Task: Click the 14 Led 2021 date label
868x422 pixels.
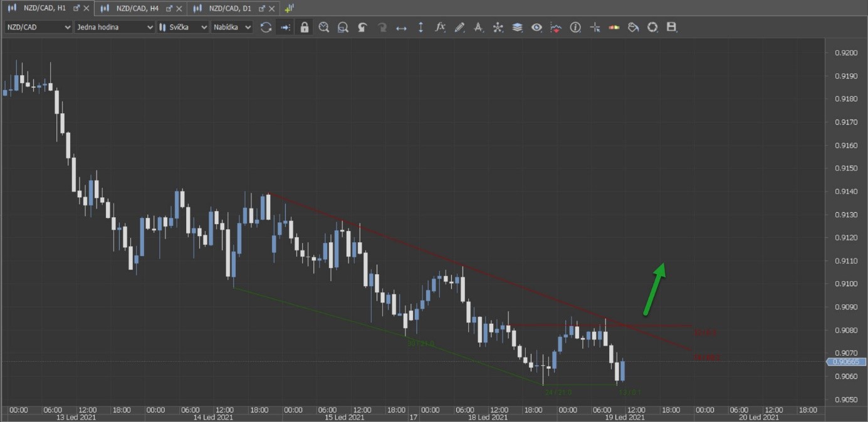Action: [213, 417]
